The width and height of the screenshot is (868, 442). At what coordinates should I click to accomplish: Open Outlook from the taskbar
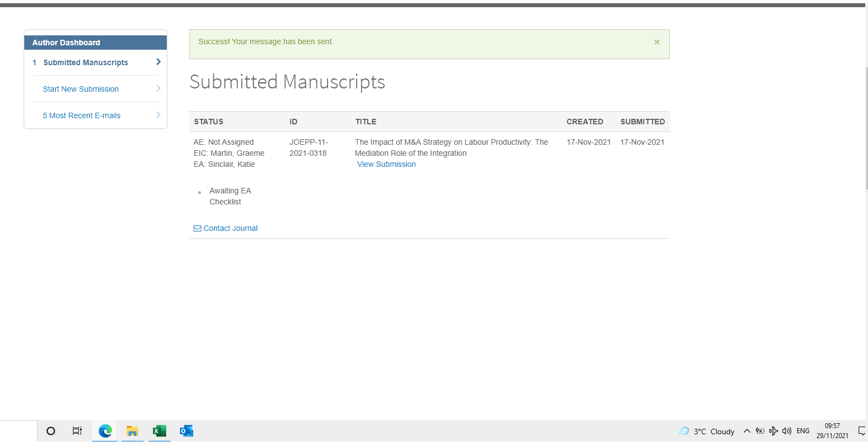pyautogui.click(x=187, y=431)
